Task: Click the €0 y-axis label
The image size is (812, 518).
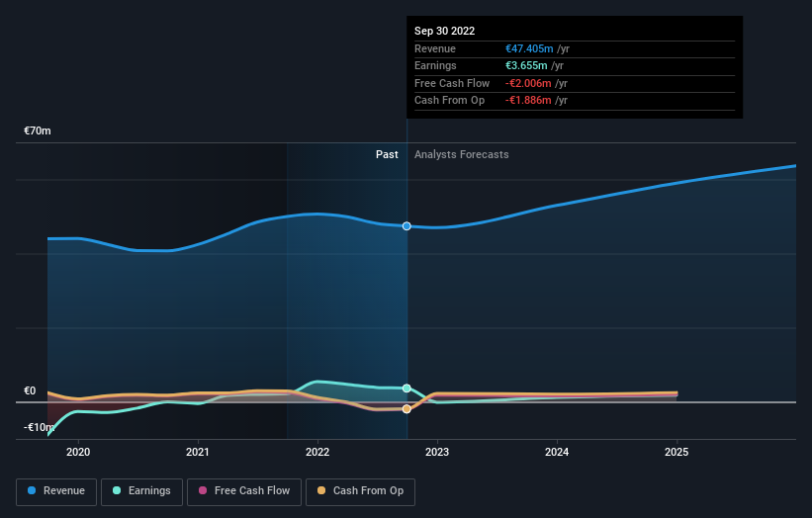Action: coord(30,391)
